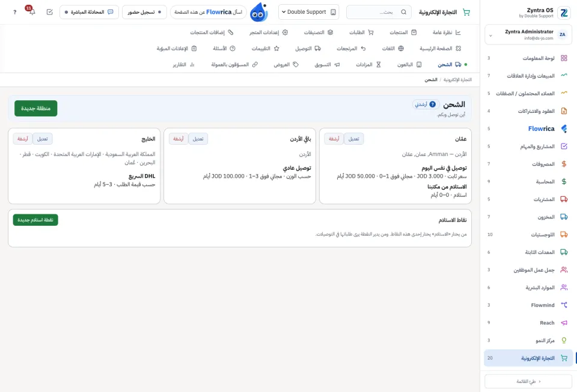Open المصروفات expenses in sidebar
This screenshot has height=392, width=577.
pos(528,164)
